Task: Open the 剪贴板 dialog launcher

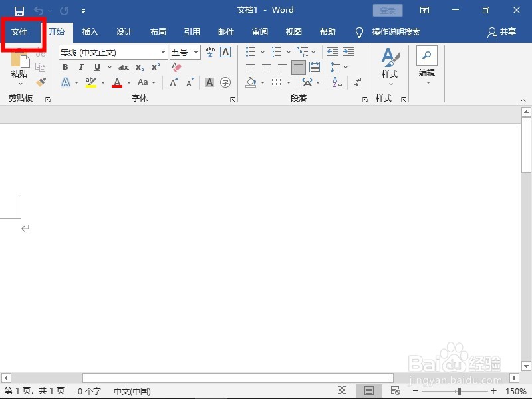Action: point(48,99)
